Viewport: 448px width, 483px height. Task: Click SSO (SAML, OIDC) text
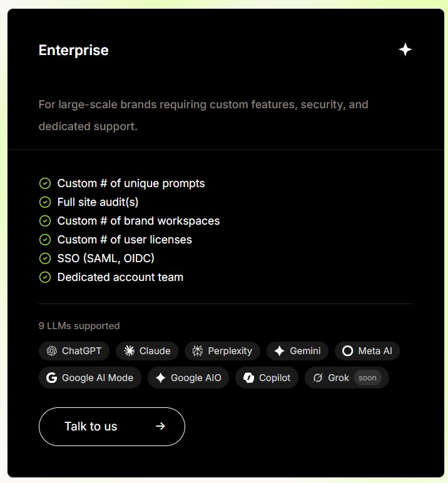coord(106,258)
